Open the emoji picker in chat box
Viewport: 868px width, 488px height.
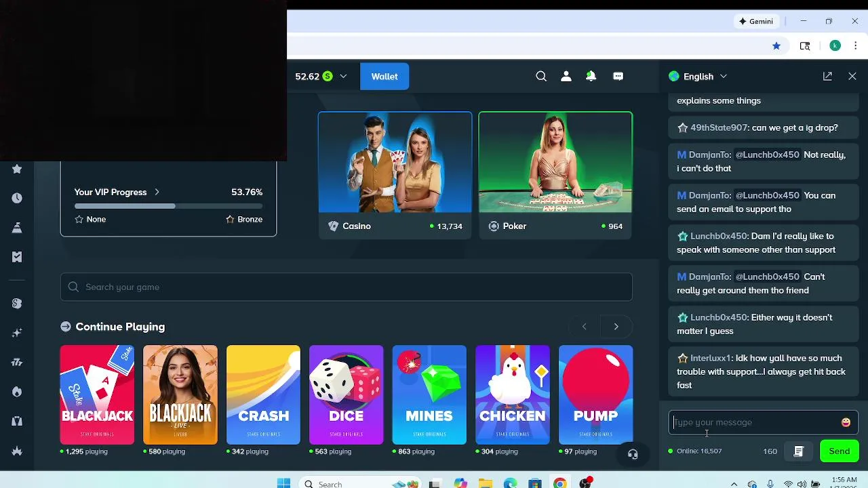(846, 422)
